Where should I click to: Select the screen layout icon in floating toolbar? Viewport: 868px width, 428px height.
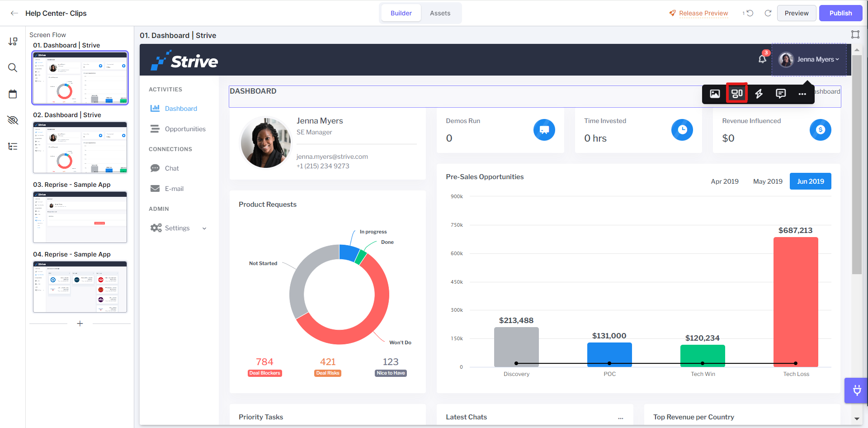coord(737,94)
